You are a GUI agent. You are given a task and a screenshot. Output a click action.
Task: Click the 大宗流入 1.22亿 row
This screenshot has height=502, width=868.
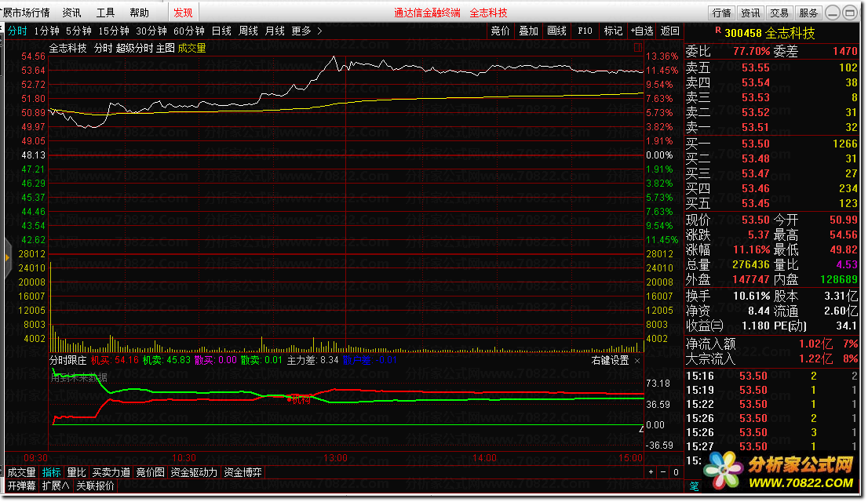click(771, 358)
